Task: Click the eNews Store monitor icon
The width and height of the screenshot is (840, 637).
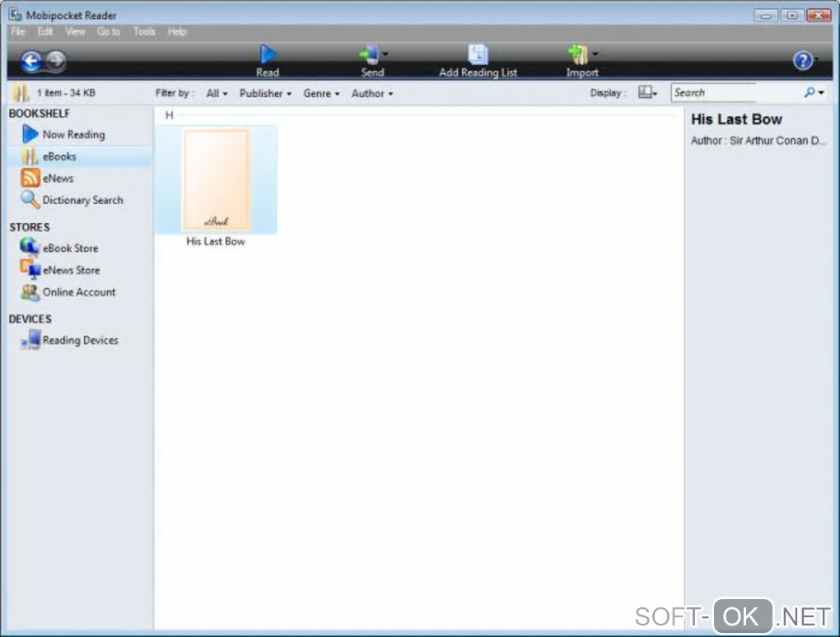Action: 30,269
